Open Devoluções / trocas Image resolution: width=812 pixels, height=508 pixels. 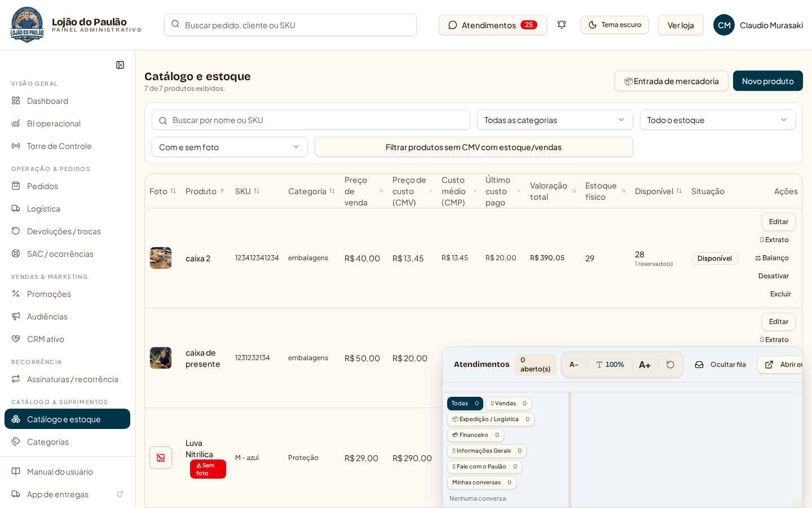[67, 231]
